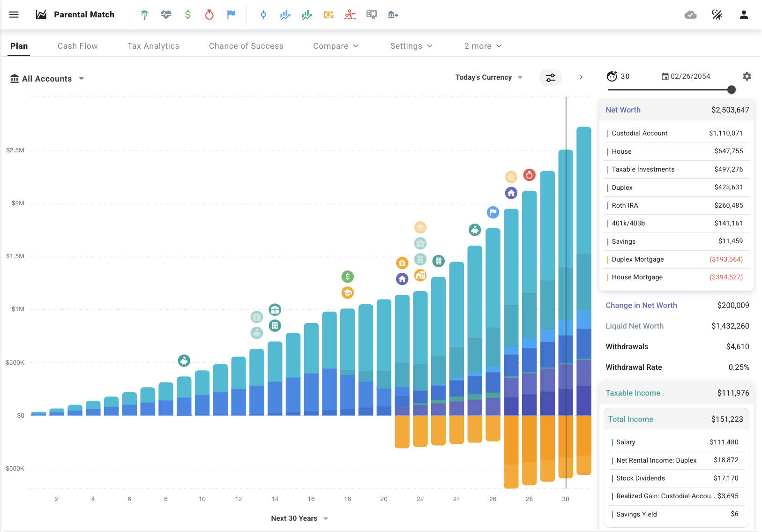Click the orange cash with X icon
The height and width of the screenshot is (532, 762).
coord(329,15)
